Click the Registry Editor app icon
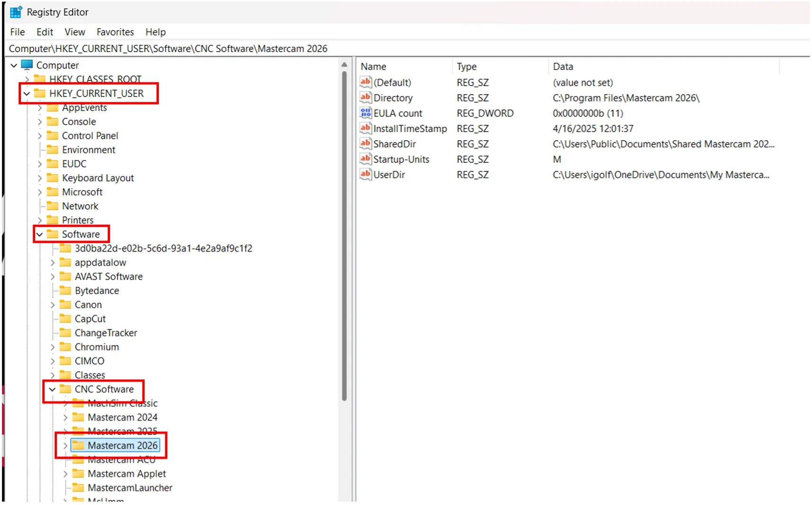Viewport: 812px width, 505px height. click(16, 12)
